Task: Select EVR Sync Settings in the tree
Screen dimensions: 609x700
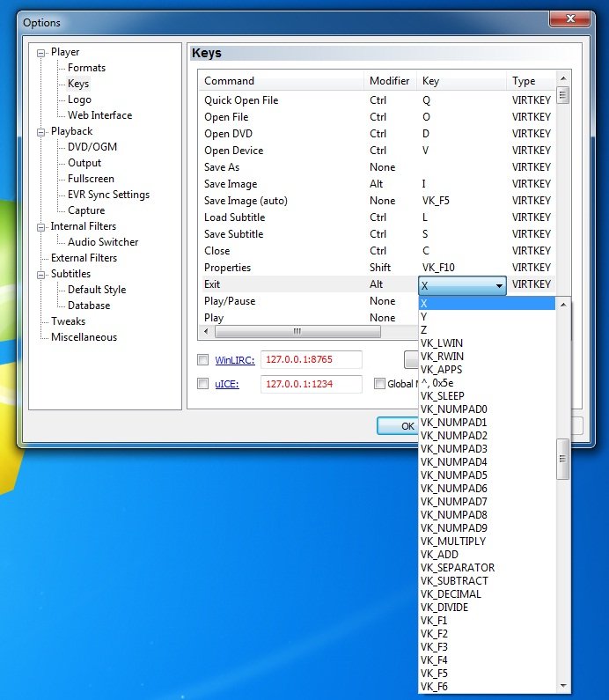Action: point(108,195)
